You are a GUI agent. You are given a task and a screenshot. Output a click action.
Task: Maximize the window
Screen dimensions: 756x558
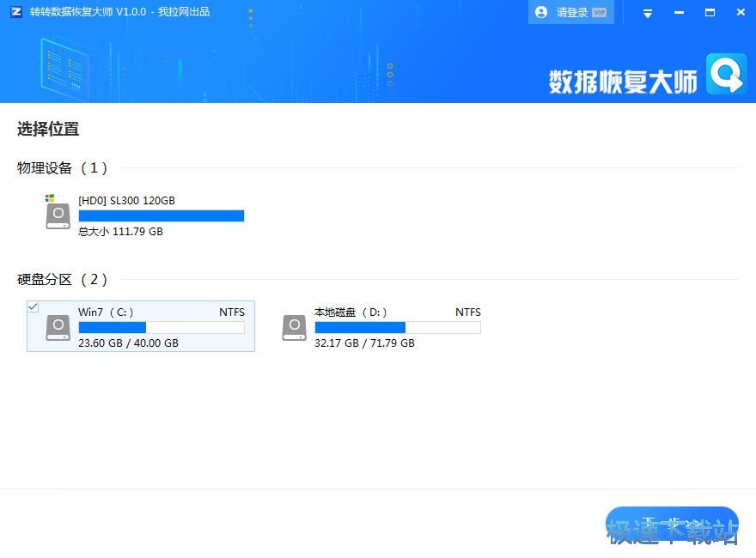point(710,13)
